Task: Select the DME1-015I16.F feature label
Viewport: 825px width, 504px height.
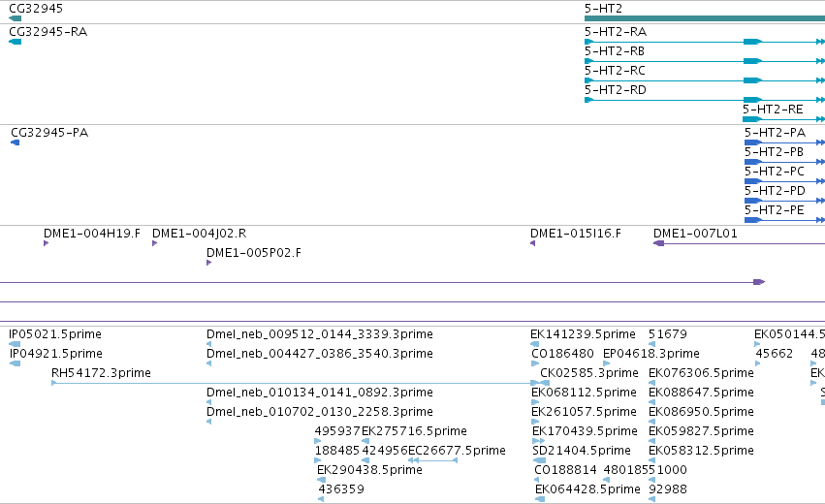Action: [575, 234]
